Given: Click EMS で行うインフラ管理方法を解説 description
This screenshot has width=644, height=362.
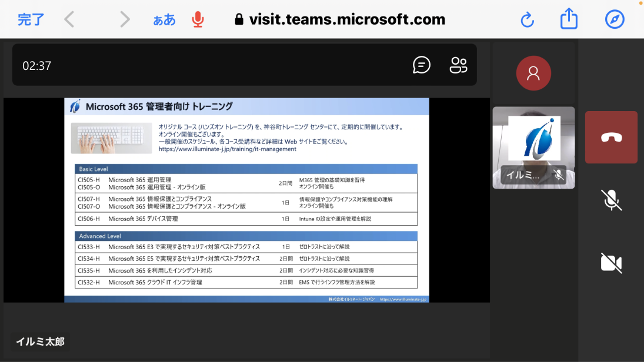Looking at the screenshot, I should [337, 283].
